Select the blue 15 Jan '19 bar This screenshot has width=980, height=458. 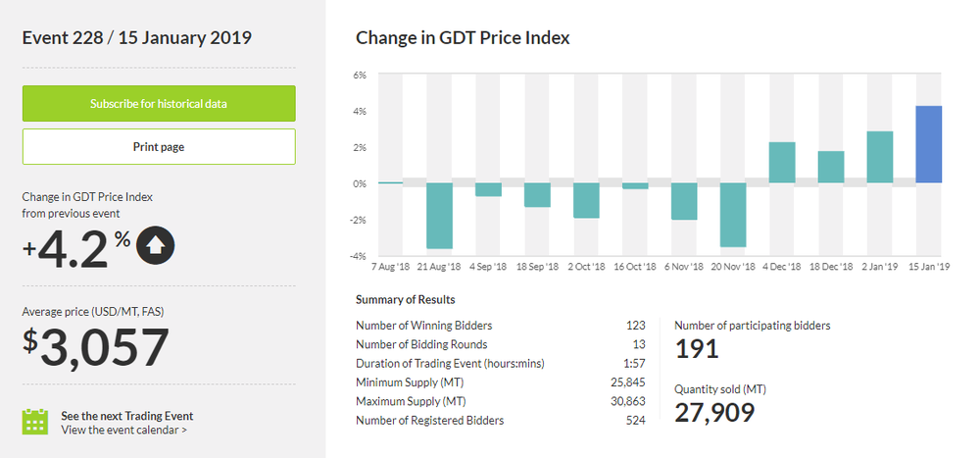pos(928,144)
